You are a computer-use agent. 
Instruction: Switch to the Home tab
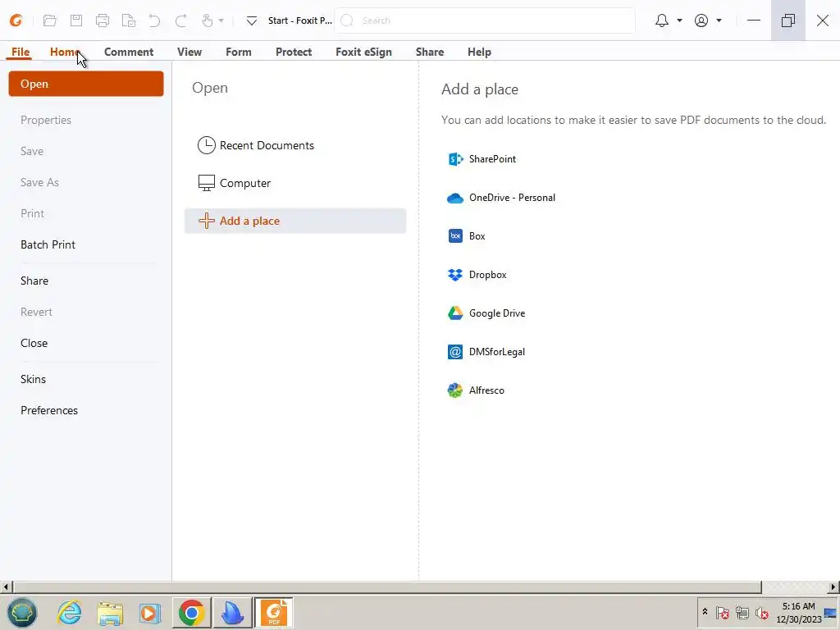65,52
